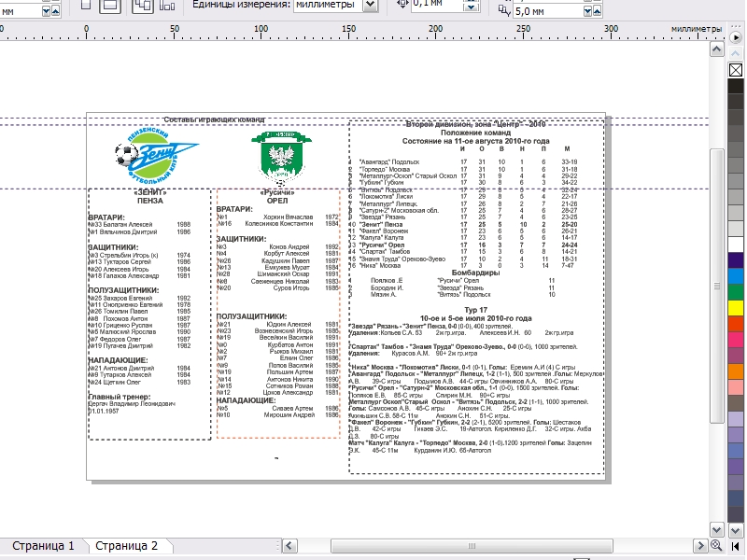Pick the brown color swatch

tap(736, 403)
